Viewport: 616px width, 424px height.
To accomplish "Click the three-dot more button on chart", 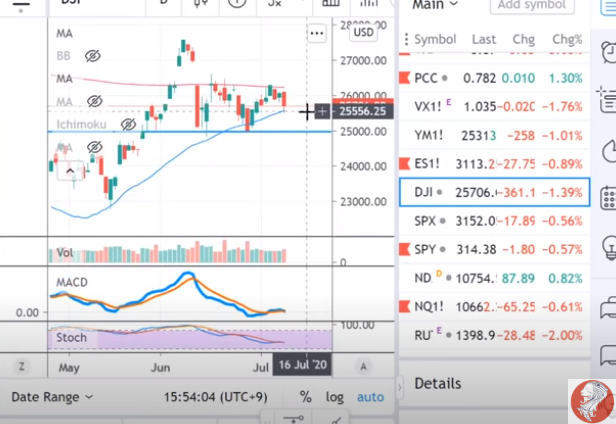I will point(317,33).
